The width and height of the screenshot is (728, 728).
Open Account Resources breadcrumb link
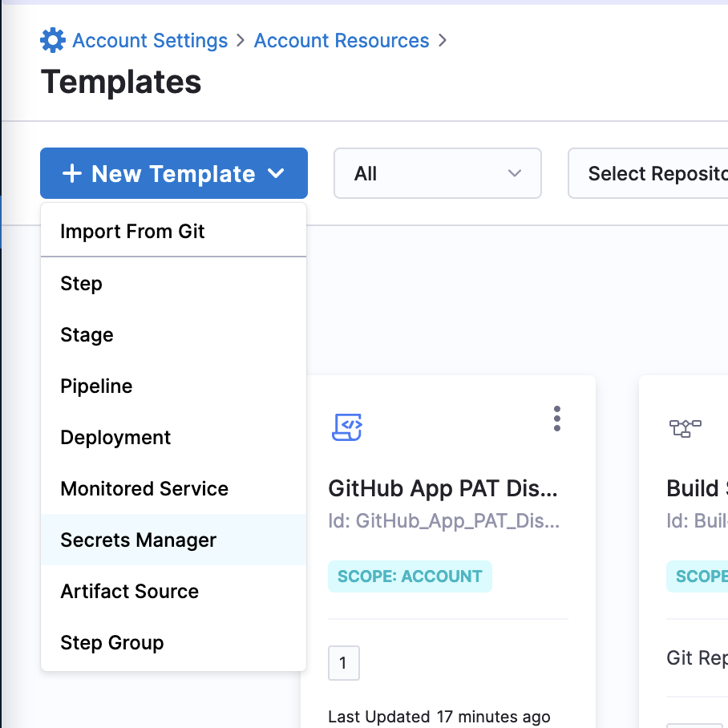(342, 41)
